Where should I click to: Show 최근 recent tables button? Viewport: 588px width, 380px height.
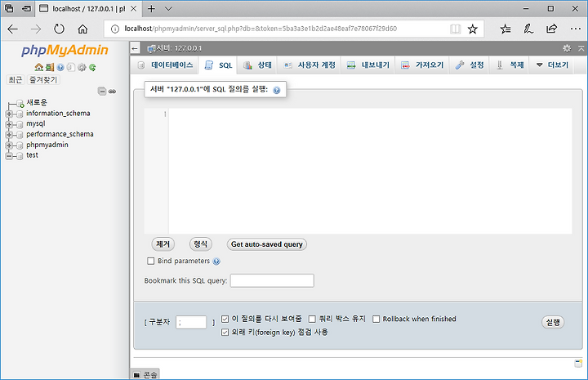point(16,80)
